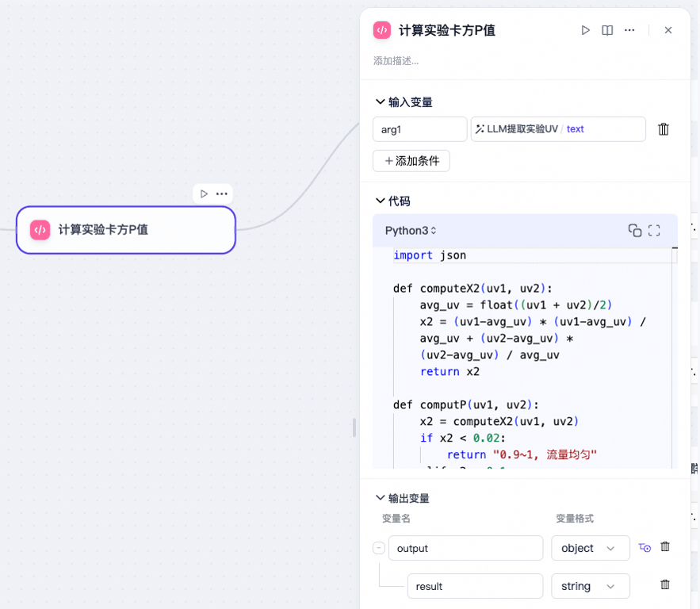Delete the result variable using its trash icon
This screenshot has height=609, width=700.
664,584
